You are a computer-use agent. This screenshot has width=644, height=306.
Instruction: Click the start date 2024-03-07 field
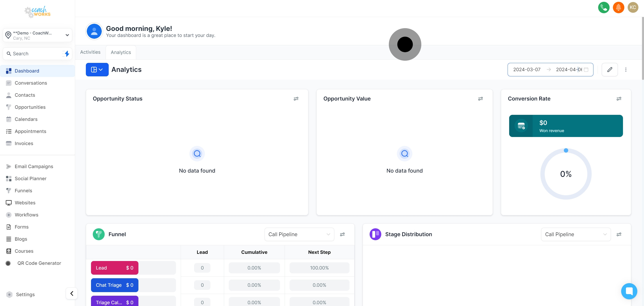tap(527, 70)
